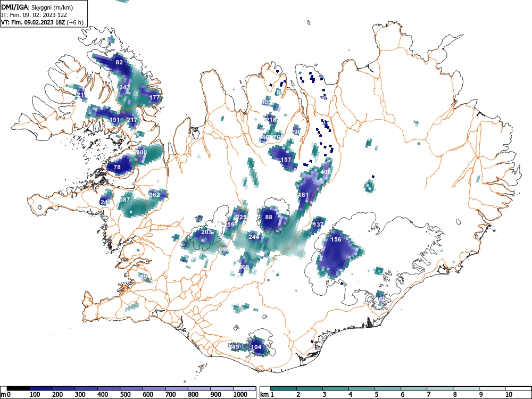The image size is (532, 399).
Task: Click the 181 value label
Action: pos(303,195)
